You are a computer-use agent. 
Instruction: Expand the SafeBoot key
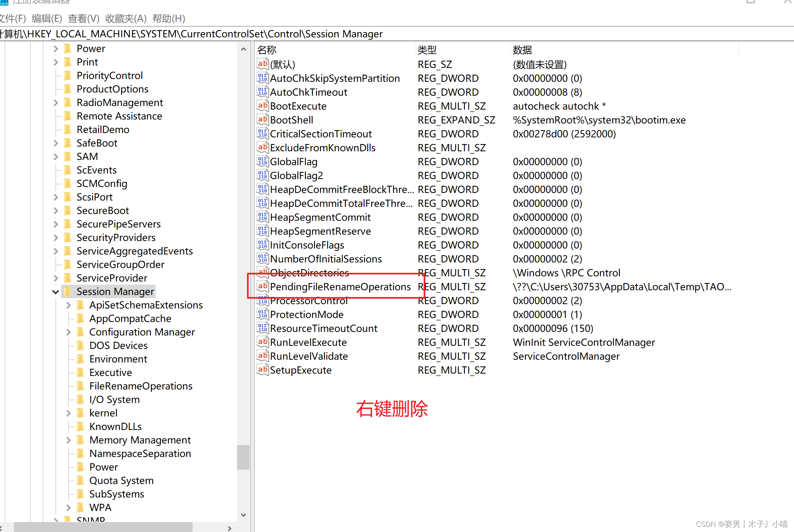point(56,143)
